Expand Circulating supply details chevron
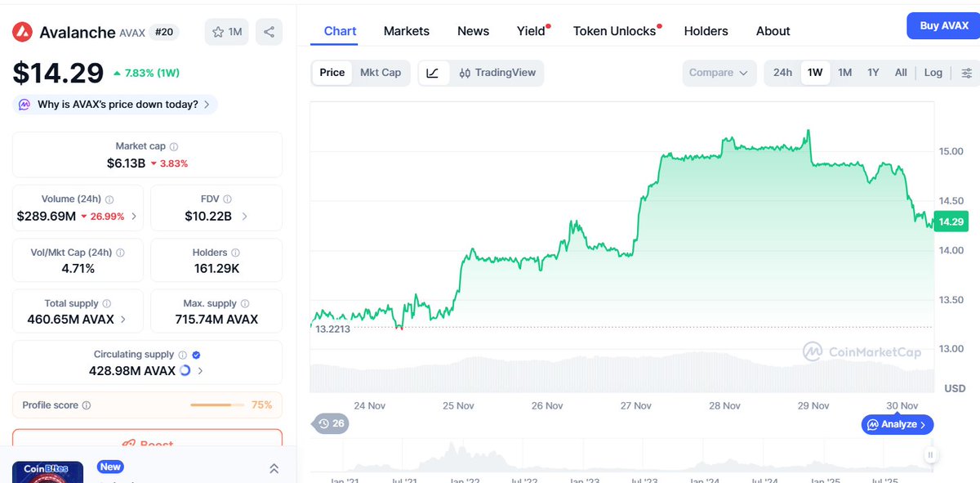Screen dimensions: 980x483 point(201,371)
